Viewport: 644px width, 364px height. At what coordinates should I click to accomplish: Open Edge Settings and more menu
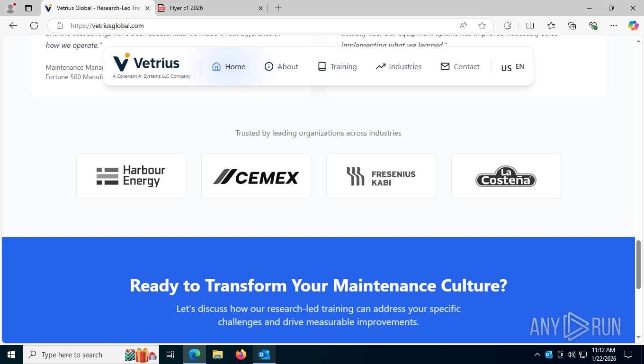coord(614,26)
